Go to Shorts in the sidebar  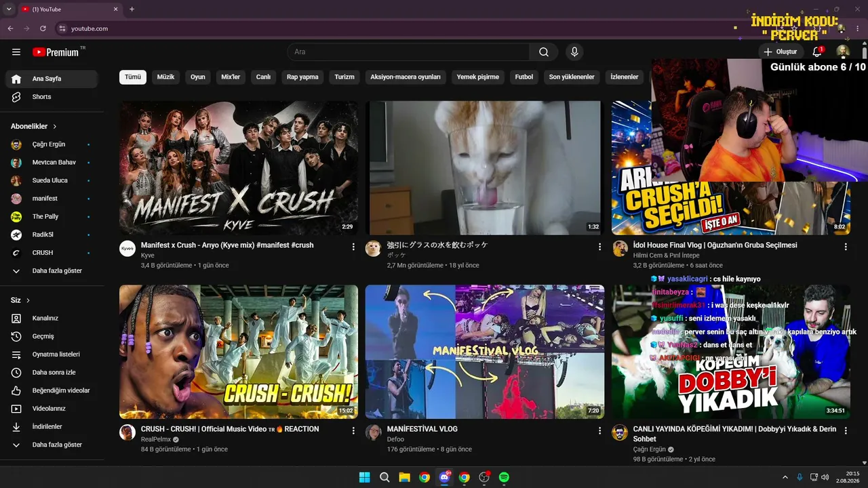coord(52,97)
